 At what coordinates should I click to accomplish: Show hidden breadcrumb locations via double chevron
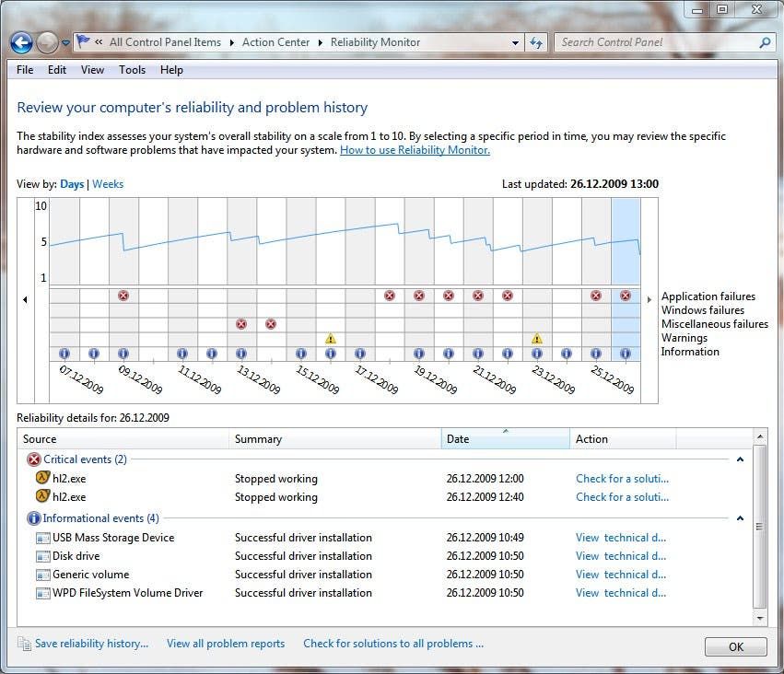pyautogui.click(x=99, y=42)
